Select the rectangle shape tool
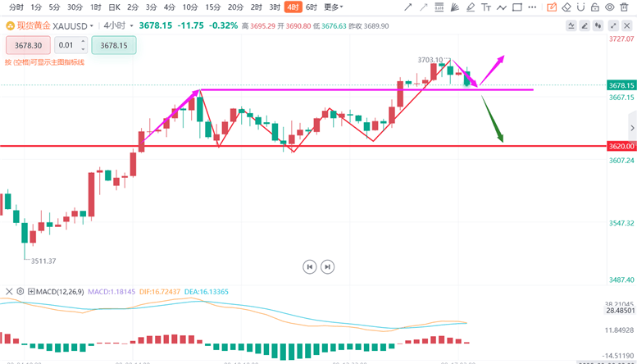The height and width of the screenshot is (364, 637). (516, 7)
